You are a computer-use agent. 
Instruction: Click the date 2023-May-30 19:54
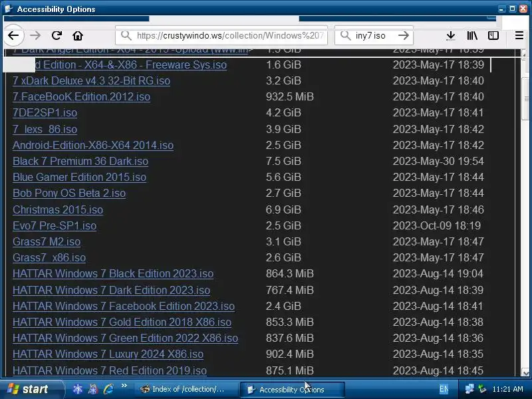pyautogui.click(x=438, y=161)
